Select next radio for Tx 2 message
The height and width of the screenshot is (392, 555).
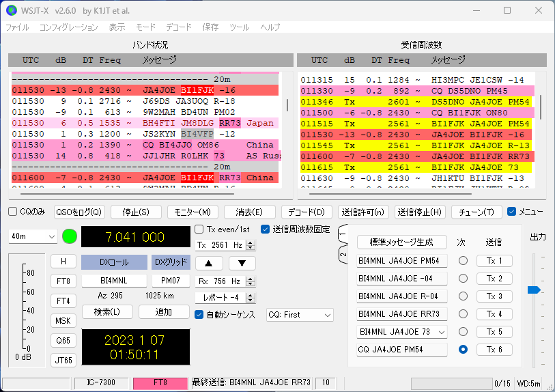[x=463, y=279]
